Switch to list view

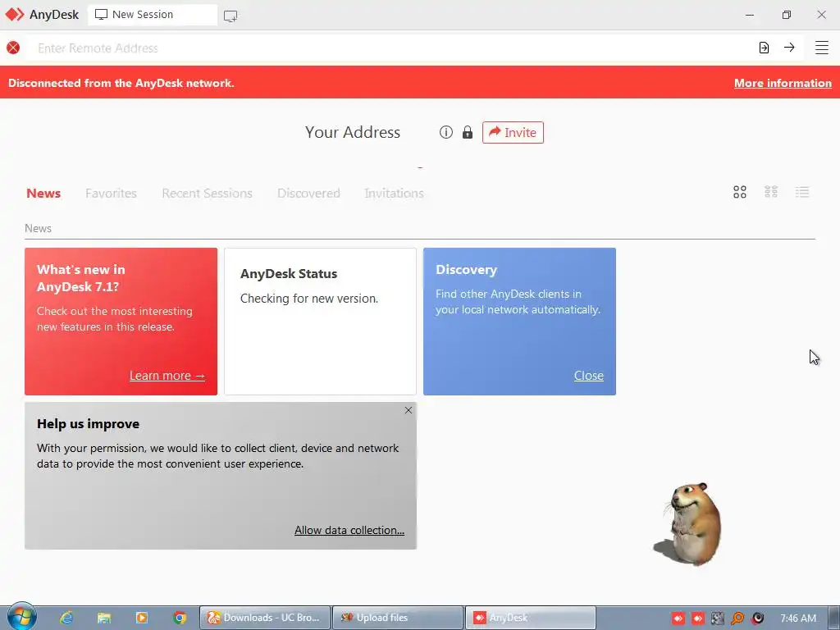click(x=802, y=192)
